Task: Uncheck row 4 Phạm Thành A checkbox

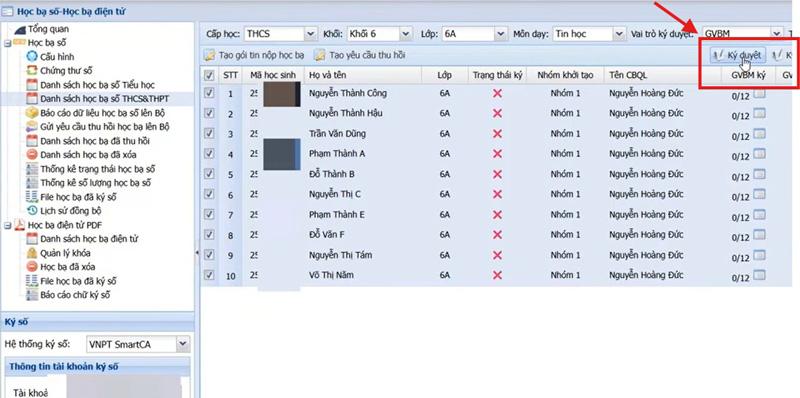Action: point(209,154)
